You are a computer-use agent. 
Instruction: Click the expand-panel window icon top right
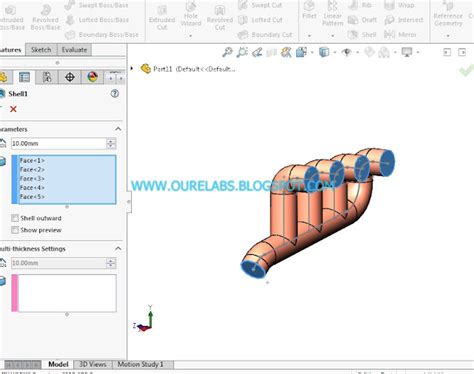point(462,52)
